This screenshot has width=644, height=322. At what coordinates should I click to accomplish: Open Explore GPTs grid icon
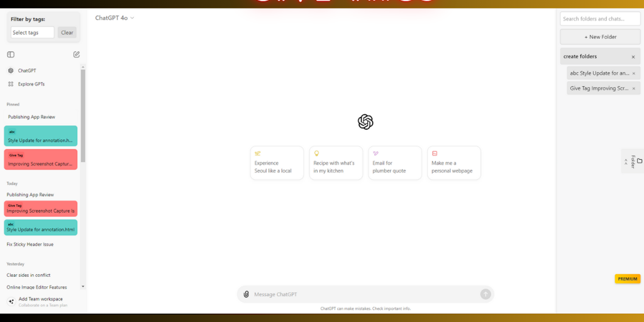(11, 84)
